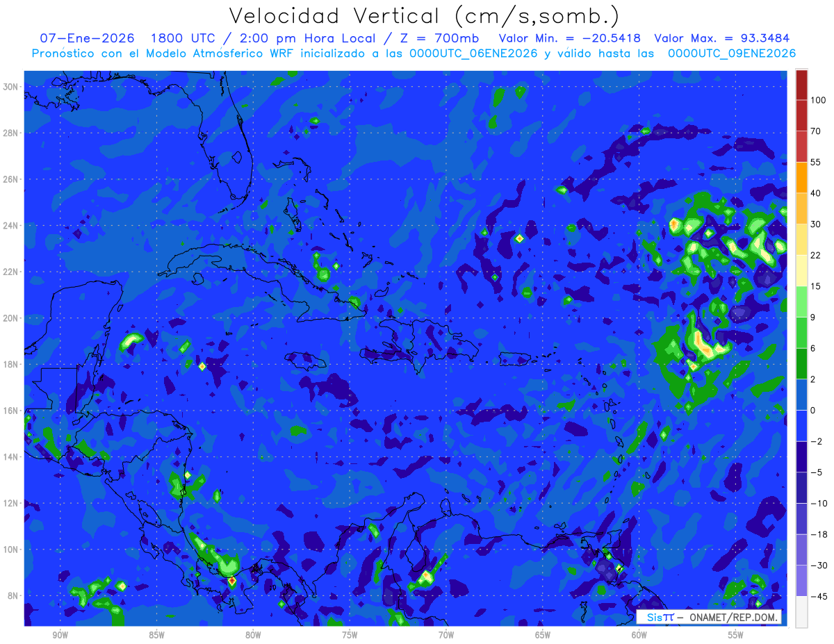This screenshot has width=834, height=644.
Task: Click the colorbar value label -18
Action: [x=818, y=534]
